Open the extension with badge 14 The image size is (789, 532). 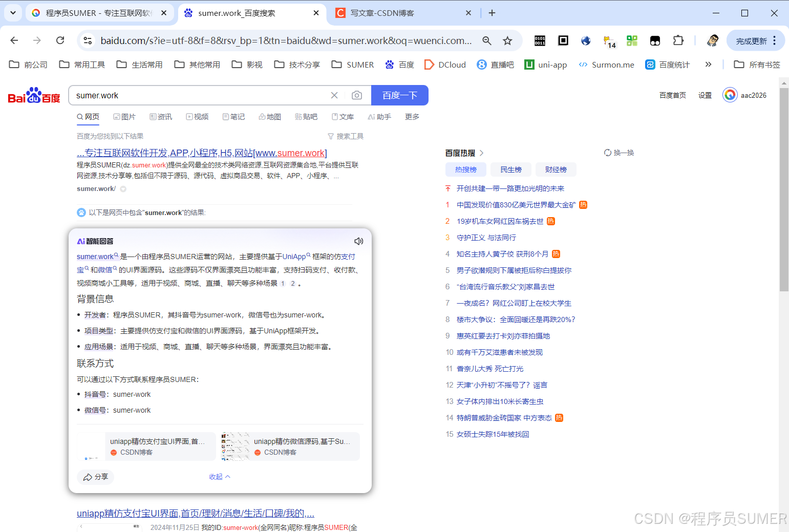(x=609, y=41)
